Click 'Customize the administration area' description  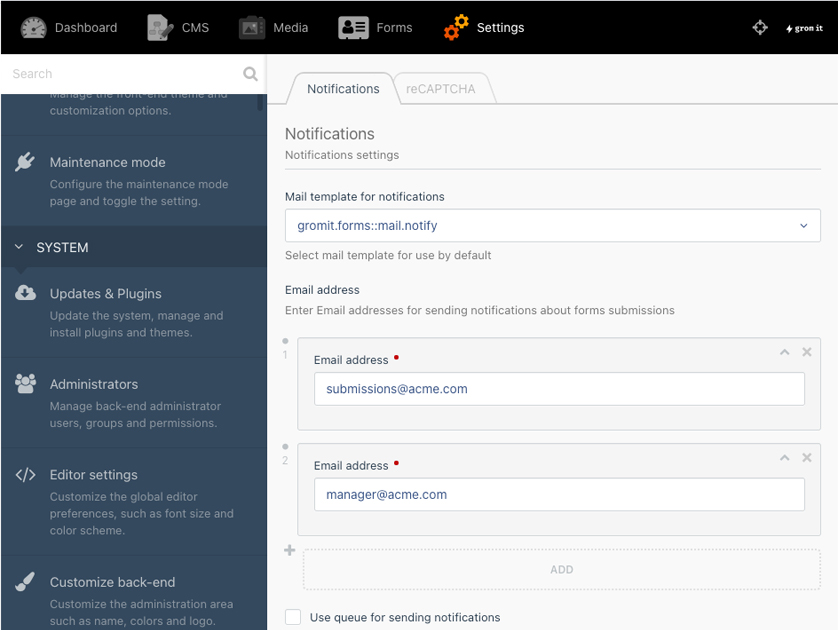(141, 604)
